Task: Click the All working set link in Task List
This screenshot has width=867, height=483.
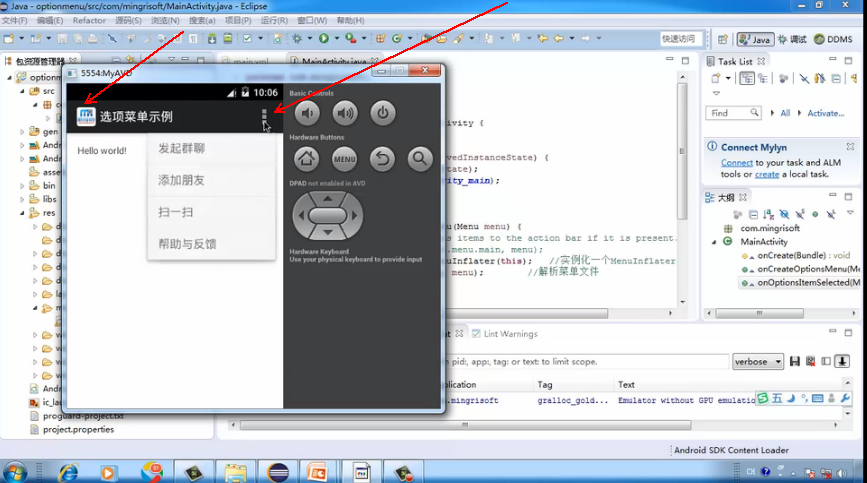Action: click(785, 113)
